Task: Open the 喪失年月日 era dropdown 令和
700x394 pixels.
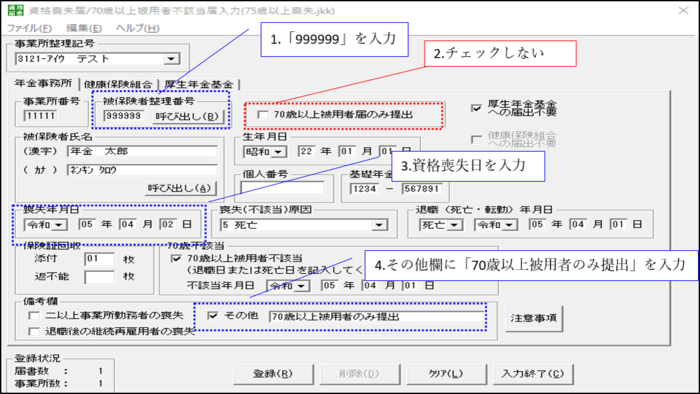Action: 46,225
